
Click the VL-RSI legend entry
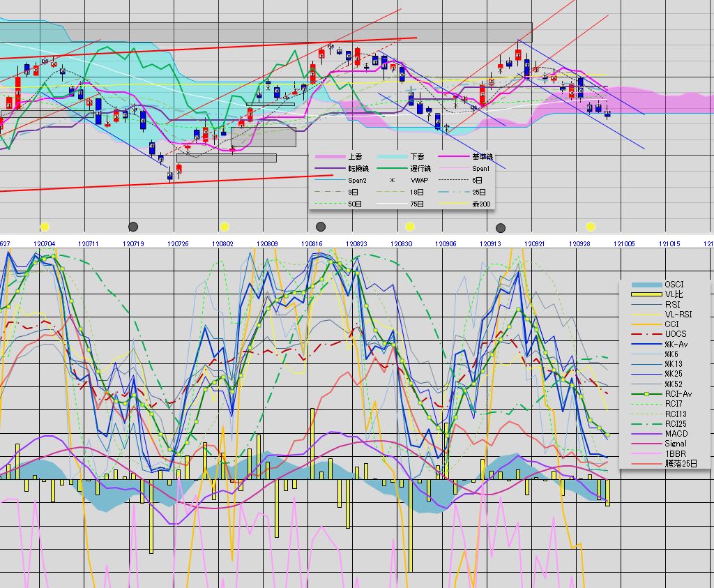(678, 315)
